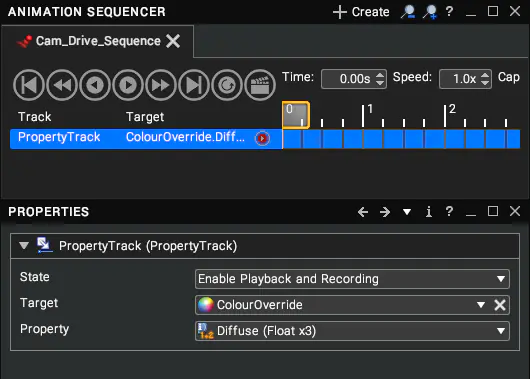The width and height of the screenshot is (530, 379).
Task: Click the Track column header
Action: pos(34,117)
